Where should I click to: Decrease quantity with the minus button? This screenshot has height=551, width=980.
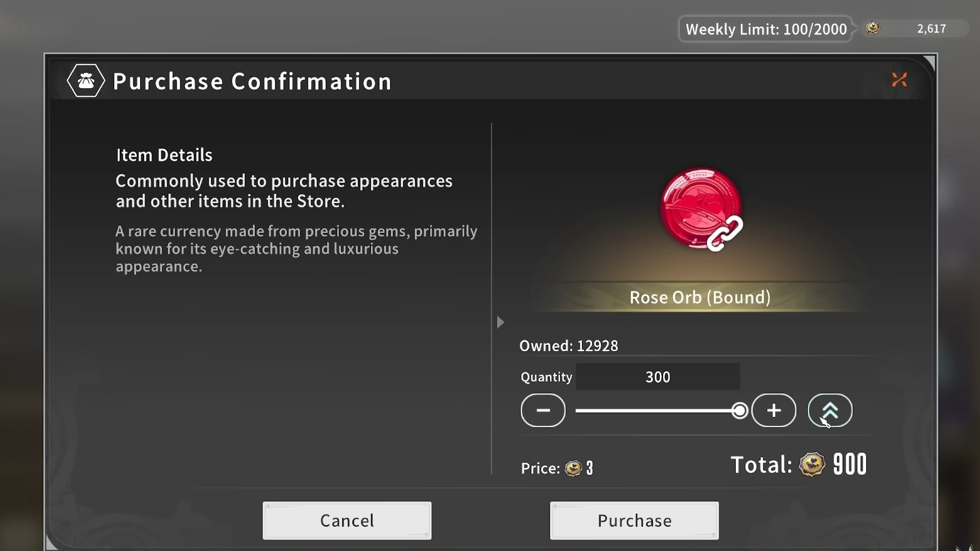[x=543, y=410]
